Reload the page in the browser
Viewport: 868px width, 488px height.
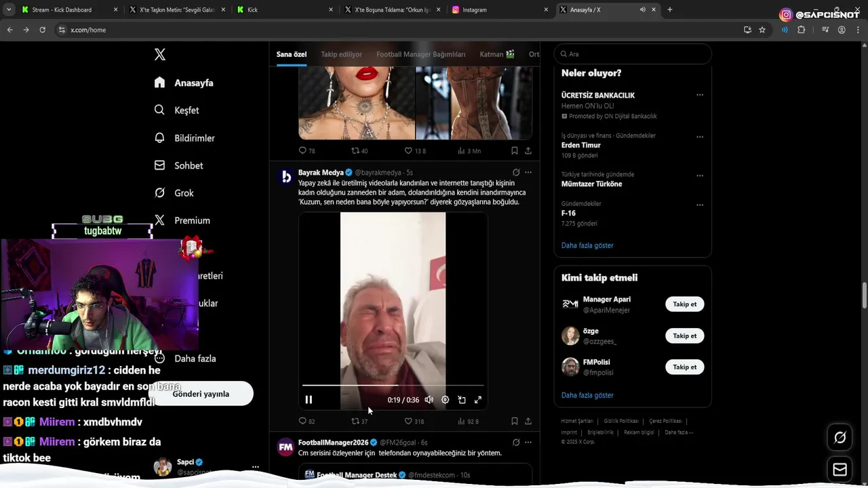coord(42,30)
